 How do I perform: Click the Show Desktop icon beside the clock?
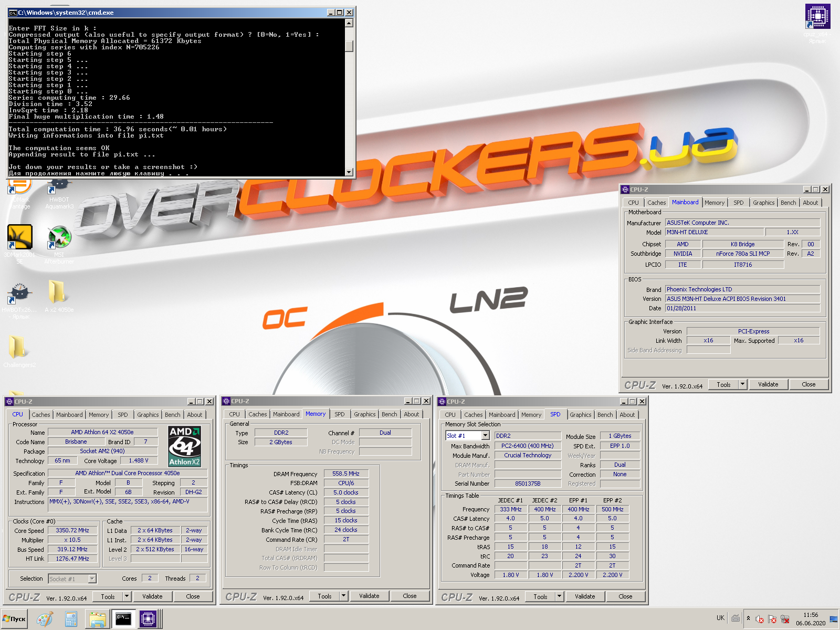point(834,619)
